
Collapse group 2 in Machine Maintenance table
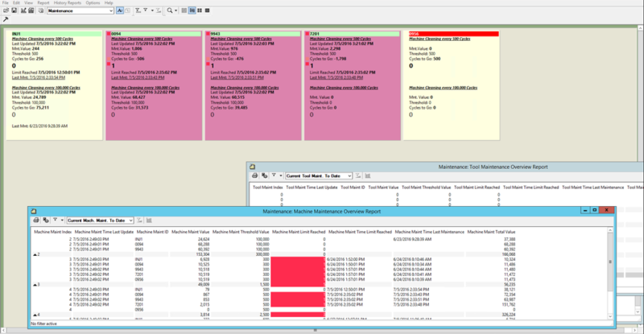coord(35,254)
